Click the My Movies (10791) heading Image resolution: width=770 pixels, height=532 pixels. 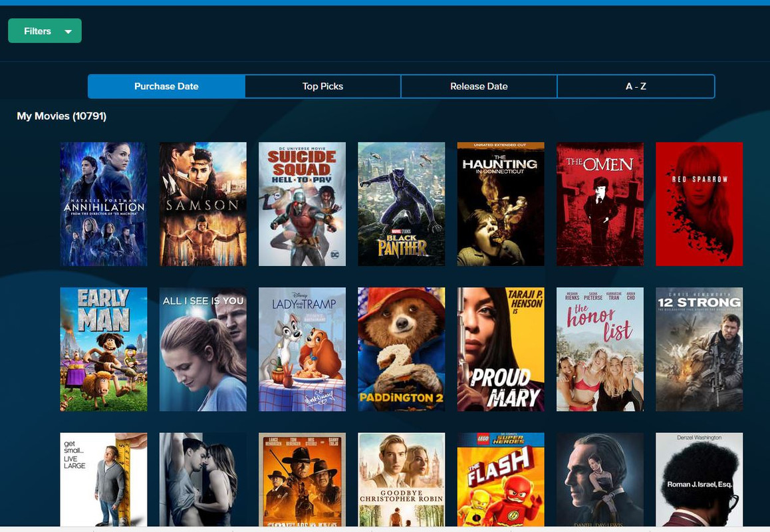(x=62, y=116)
